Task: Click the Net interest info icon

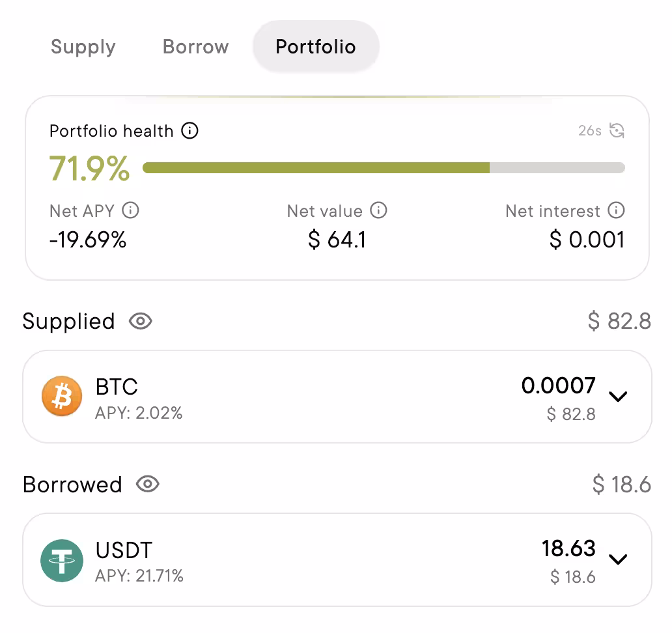Action: (616, 210)
